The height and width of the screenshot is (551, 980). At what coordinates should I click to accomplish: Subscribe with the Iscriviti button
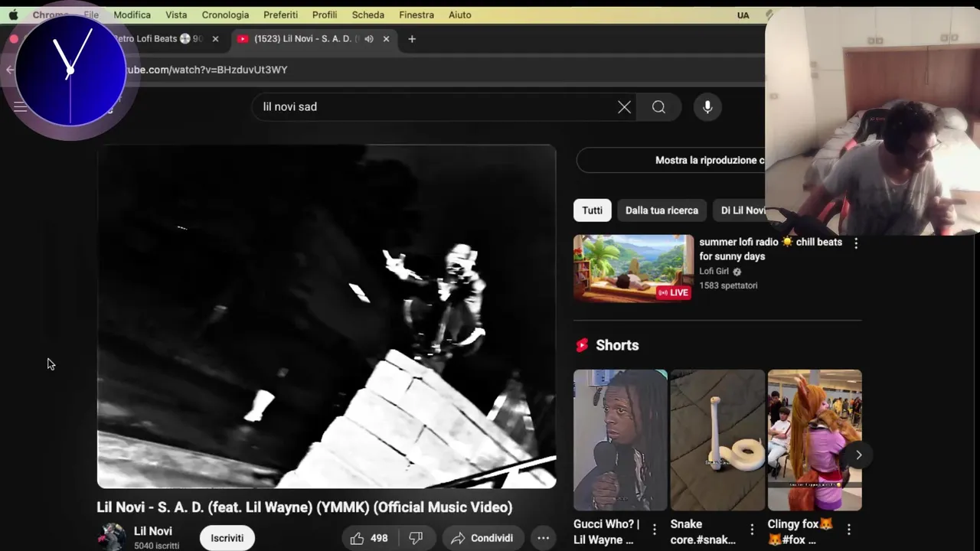click(x=227, y=538)
